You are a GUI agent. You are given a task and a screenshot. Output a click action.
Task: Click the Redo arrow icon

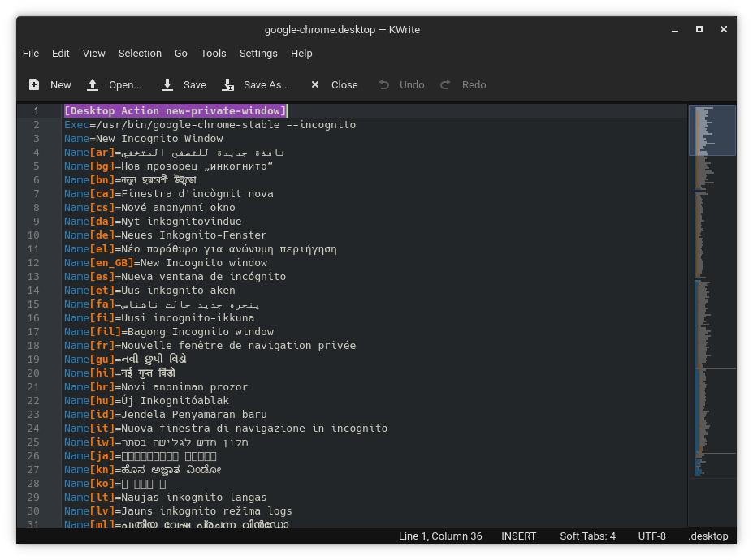point(445,84)
